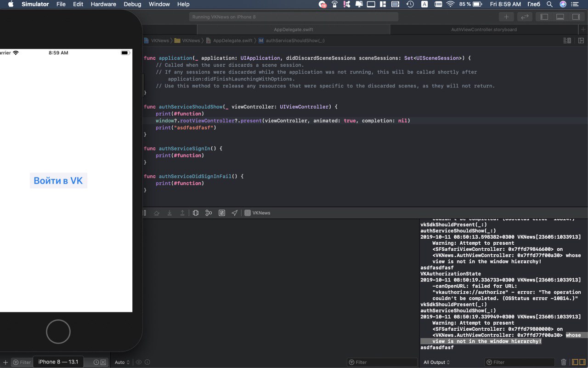Click the source control status filter

103,362
